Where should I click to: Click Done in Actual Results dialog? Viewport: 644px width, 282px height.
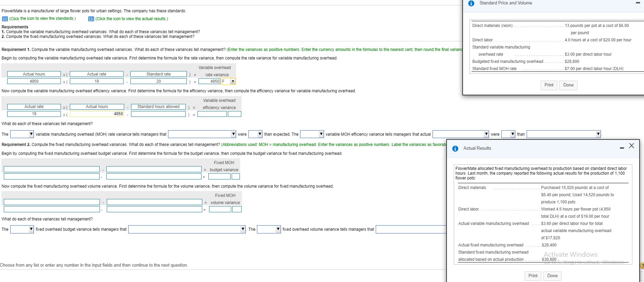point(552,276)
